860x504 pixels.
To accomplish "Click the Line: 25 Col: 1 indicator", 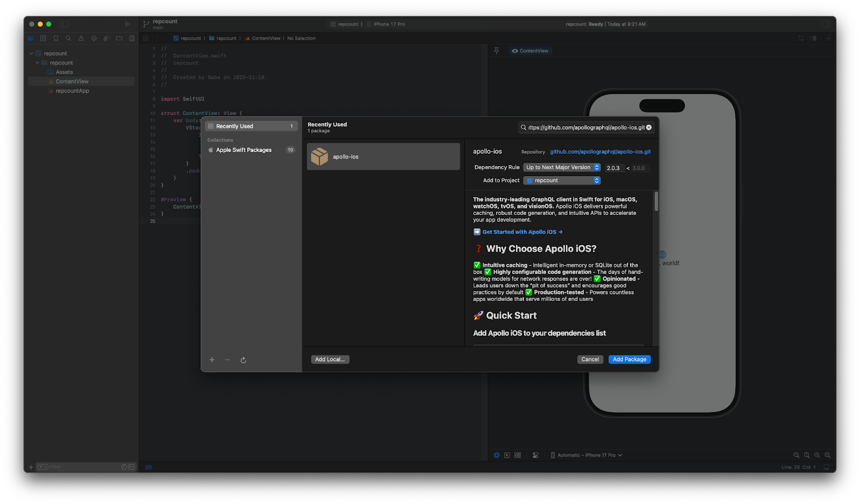I will pyautogui.click(x=798, y=467).
